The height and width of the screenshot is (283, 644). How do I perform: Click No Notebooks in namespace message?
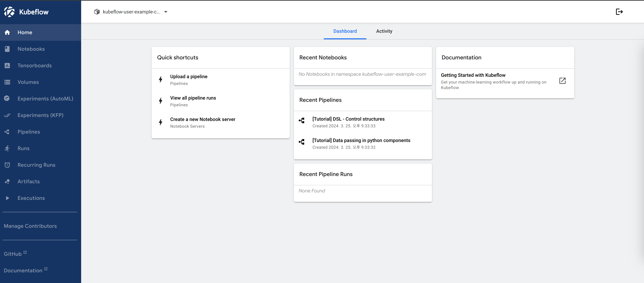coord(362,74)
